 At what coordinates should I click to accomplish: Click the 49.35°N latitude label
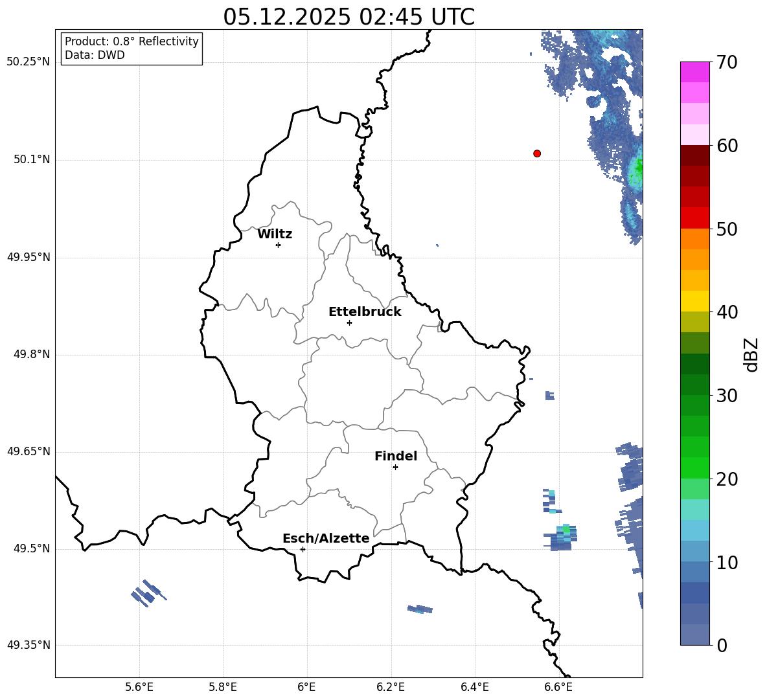coord(29,645)
